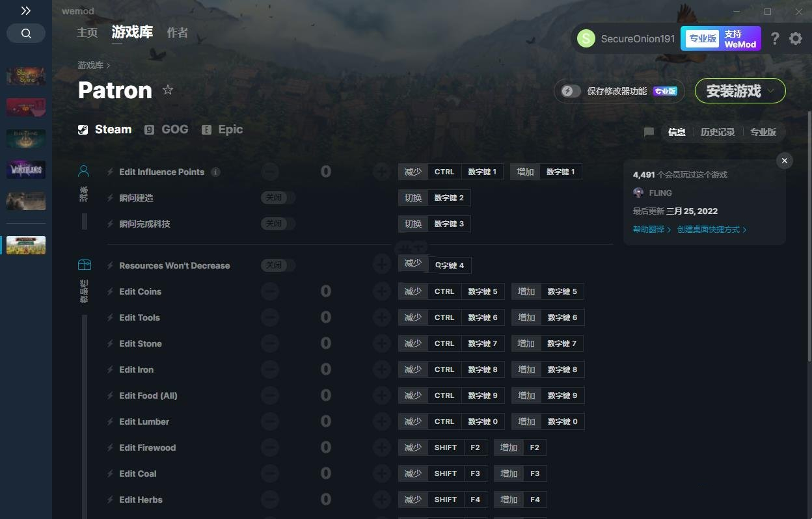Click the 减少 SHIFT F2 hotkey for Firewood
Image resolution: width=812 pixels, height=519 pixels.
coord(442,447)
